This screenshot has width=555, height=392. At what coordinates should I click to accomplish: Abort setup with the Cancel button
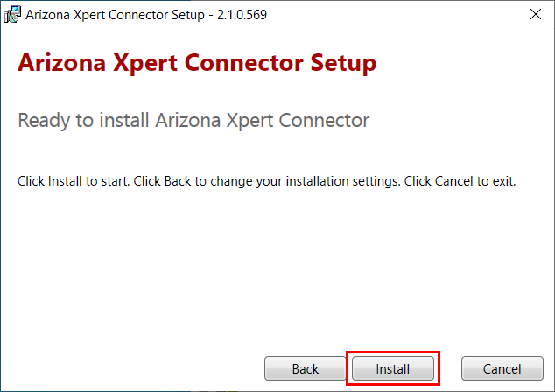(502, 368)
